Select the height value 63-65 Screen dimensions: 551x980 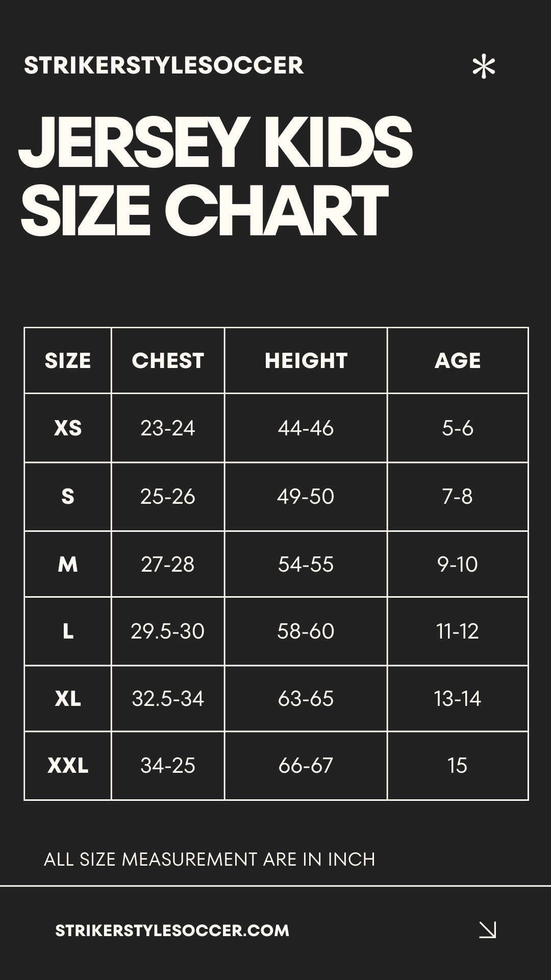coord(306,698)
